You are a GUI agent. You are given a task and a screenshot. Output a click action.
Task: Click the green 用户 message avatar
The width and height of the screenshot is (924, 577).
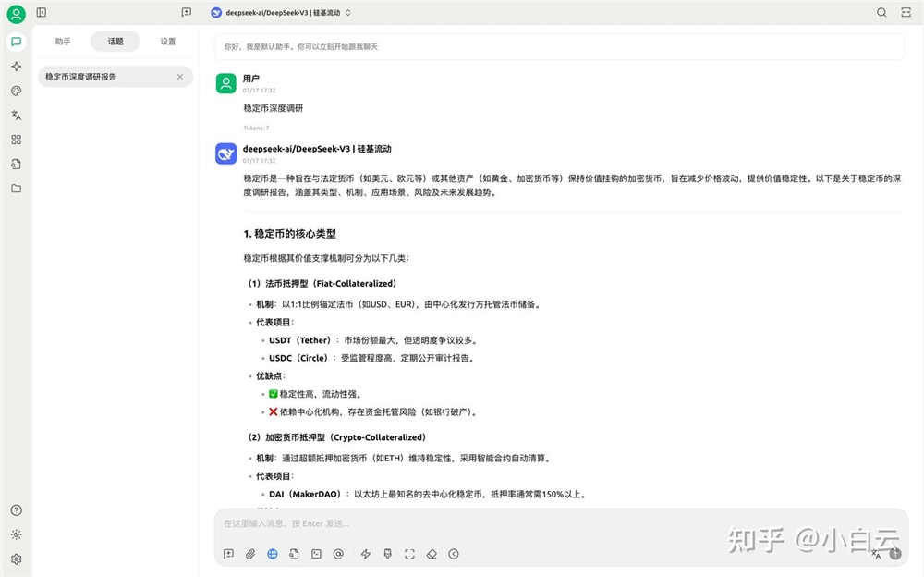(225, 84)
